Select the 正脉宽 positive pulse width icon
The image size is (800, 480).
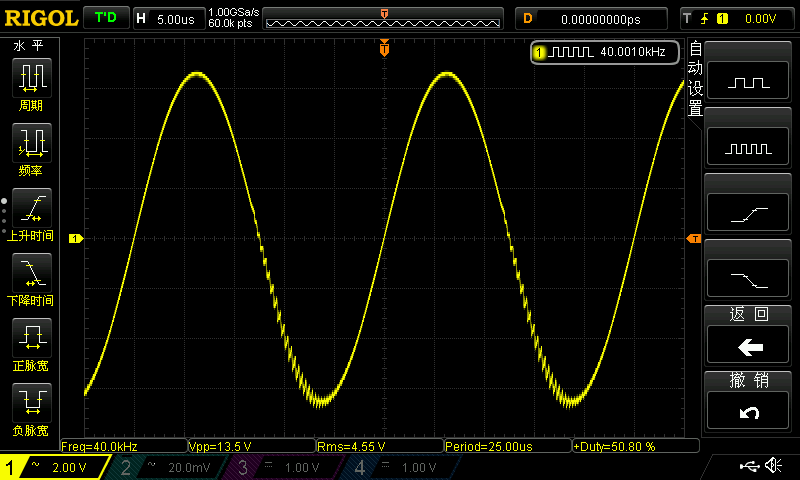(32, 338)
